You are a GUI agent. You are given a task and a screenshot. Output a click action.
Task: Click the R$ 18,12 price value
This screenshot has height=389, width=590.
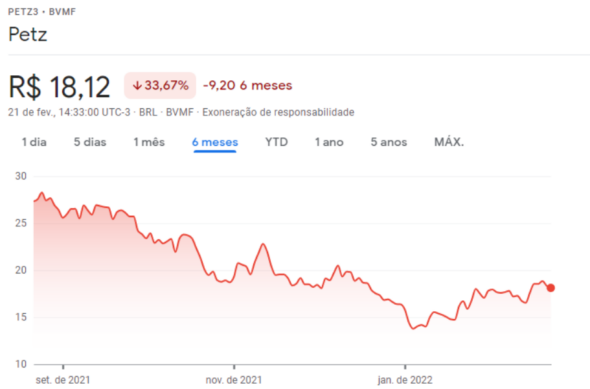pyautogui.click(x=59, y=87)
